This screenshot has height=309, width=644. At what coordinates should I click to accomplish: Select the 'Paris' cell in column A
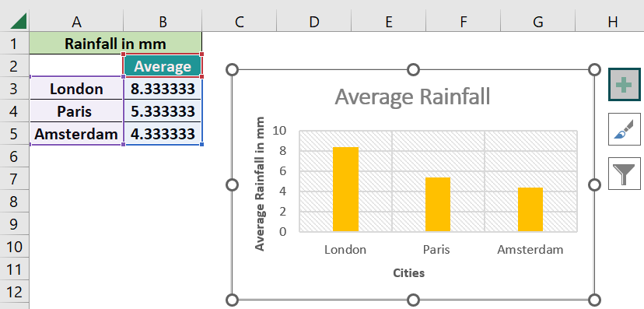[76, 111]
